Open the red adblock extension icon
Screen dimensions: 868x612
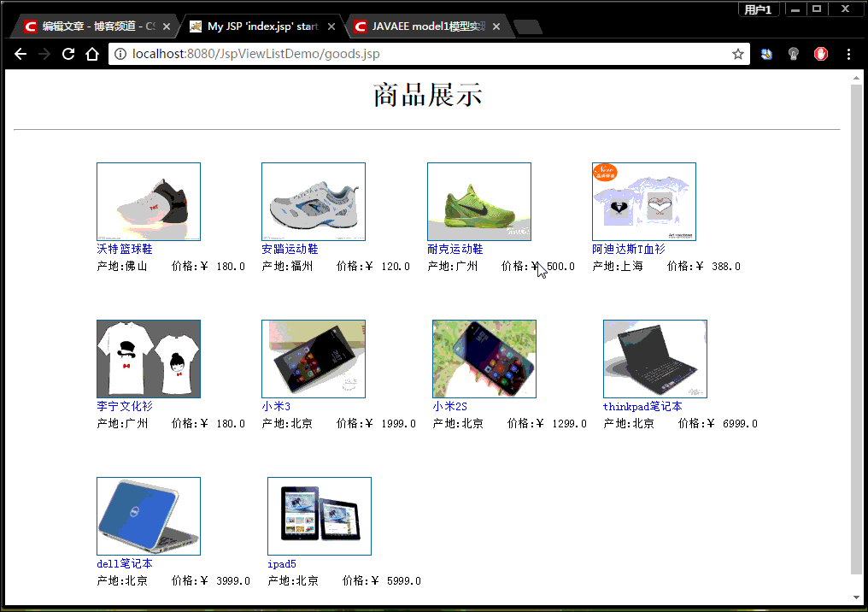click(821, 54)
